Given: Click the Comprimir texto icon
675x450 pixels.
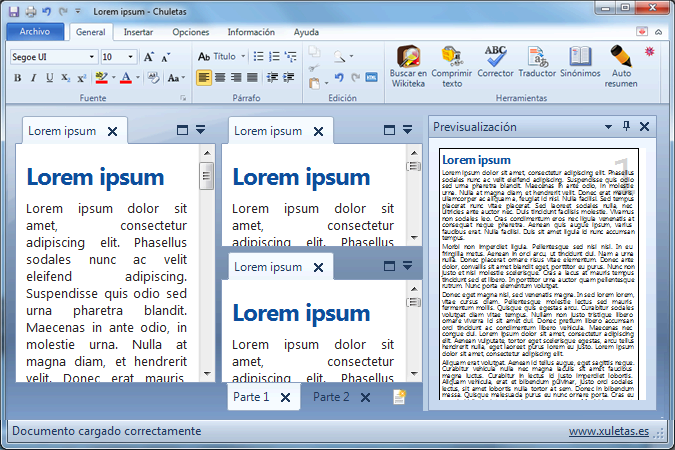Looking at the screenshot, I should (x=452, y=66).
